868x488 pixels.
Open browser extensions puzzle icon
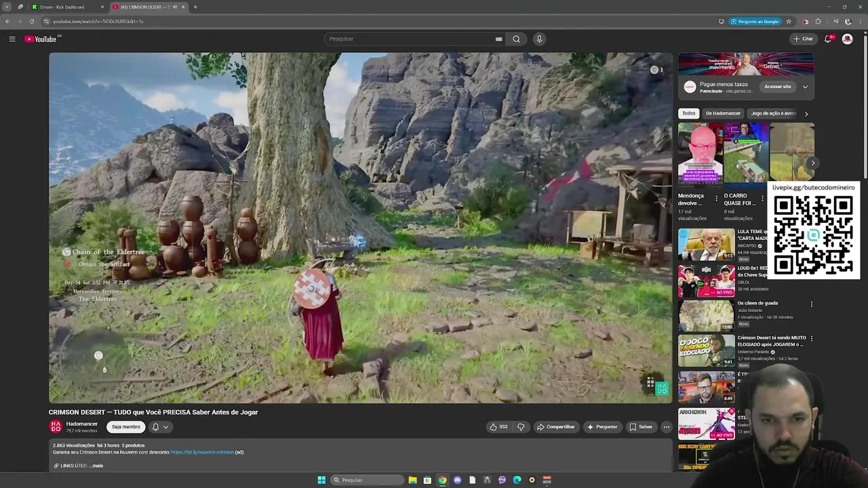coord(818,21)
